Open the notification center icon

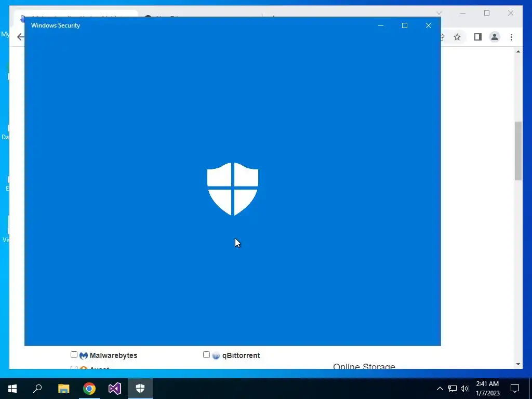tap(515, 389)
